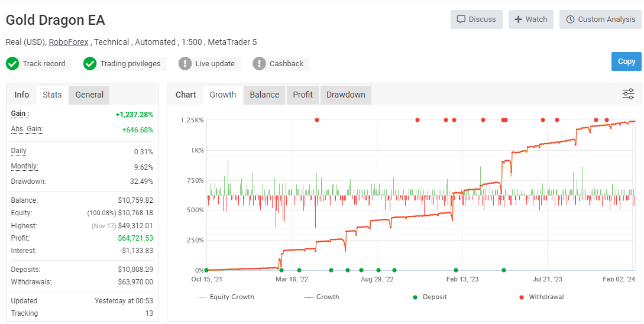Click the Feb 02, '24 axis label

pos(619,280)
